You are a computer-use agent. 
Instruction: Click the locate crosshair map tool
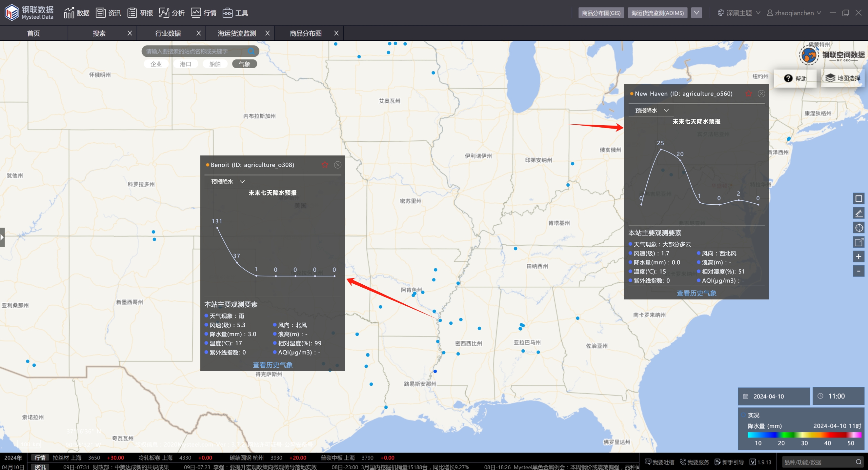(x=858, y=228)
